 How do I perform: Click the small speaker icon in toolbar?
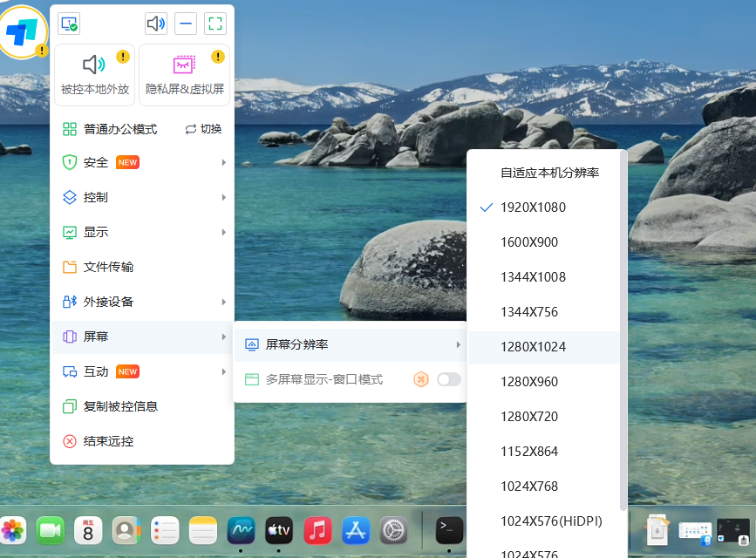pyautogui.click(x=156, y=24)
